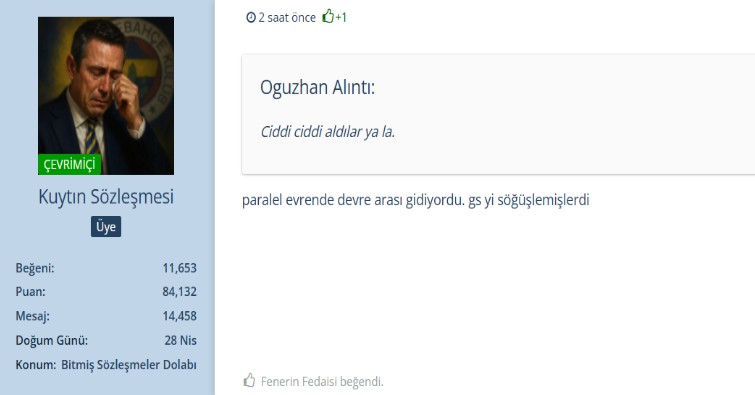
Task: Click the +1 like count
Action: coord(341,17)
